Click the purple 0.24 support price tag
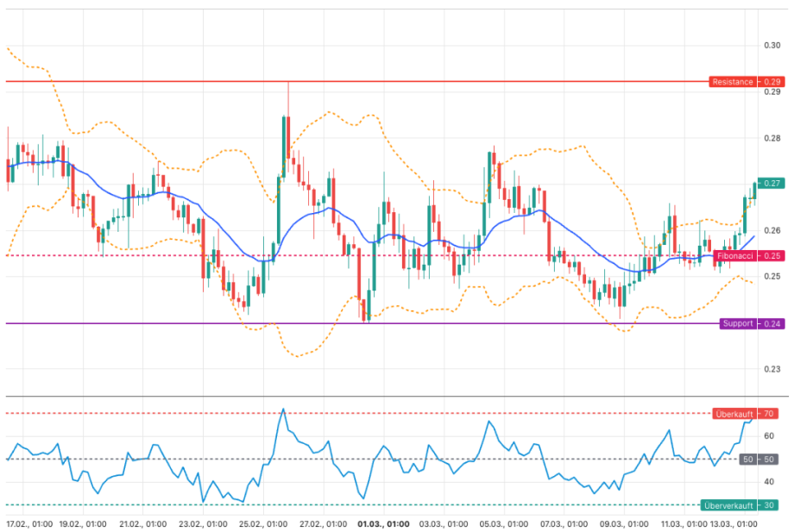The height and width of the screenshot is (532, 794). [x=772, y=324]
